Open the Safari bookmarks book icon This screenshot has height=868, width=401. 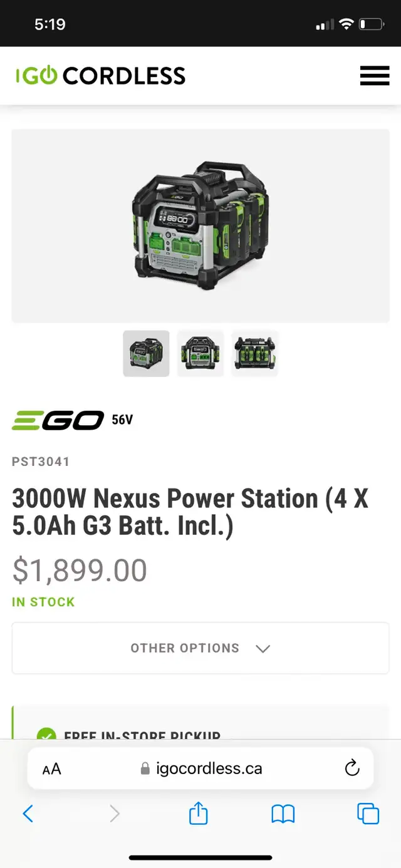[x=283, y=814]
